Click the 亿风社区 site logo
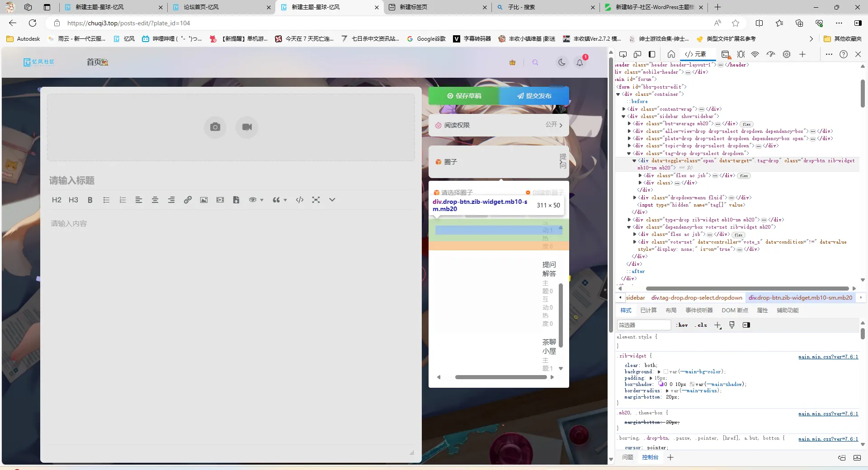The image size is (868, 470). (x=39, y=62)
